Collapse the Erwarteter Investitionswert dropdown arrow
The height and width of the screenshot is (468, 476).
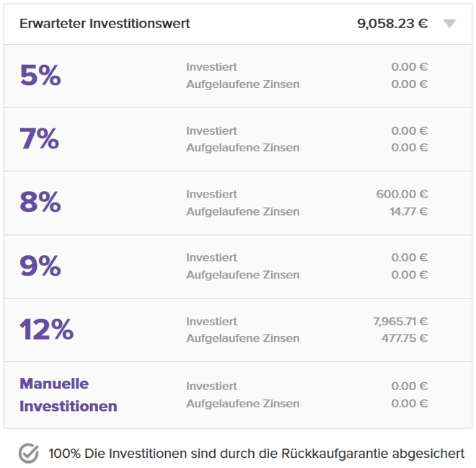449,24
